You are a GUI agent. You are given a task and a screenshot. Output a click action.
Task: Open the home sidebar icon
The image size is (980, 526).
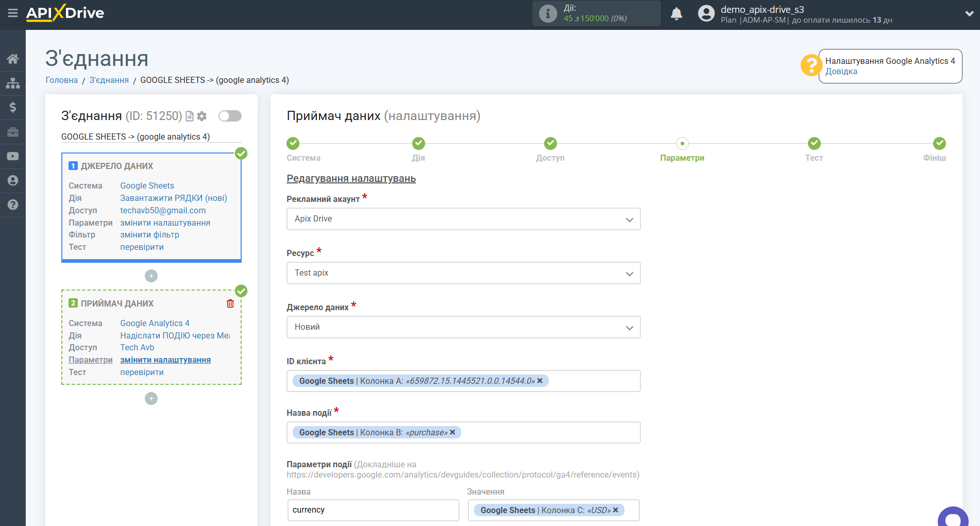pyautogui.click(x=13, y=59)
